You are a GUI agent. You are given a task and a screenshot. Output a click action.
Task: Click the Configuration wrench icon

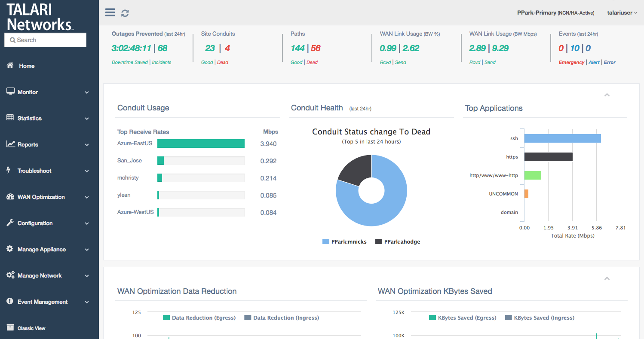(10, 223)
